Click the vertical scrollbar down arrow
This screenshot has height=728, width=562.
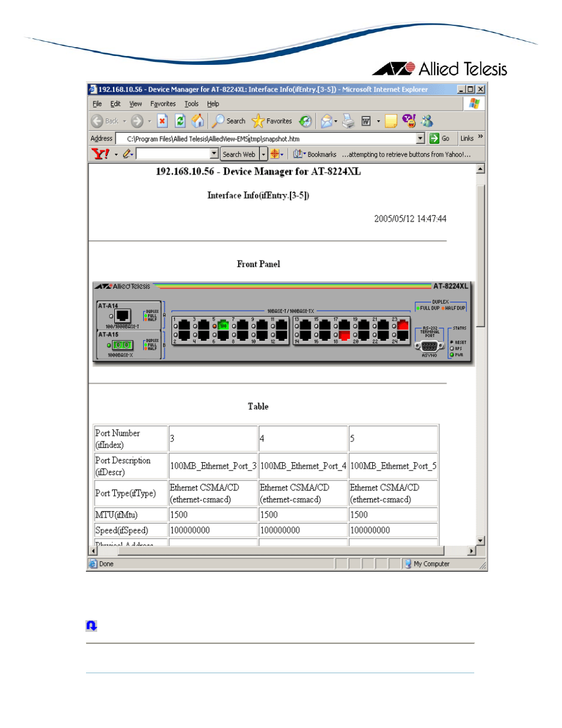coord(480,541)
